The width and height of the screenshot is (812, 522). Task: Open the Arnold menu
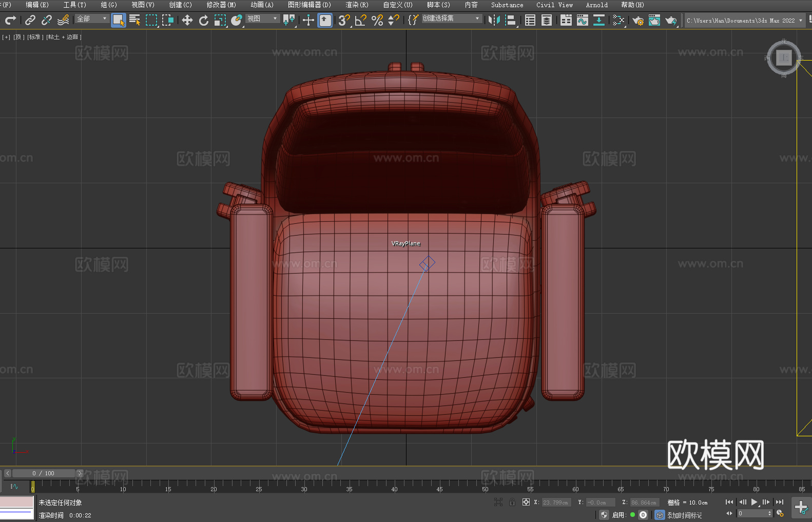click(x=596, y=5)
